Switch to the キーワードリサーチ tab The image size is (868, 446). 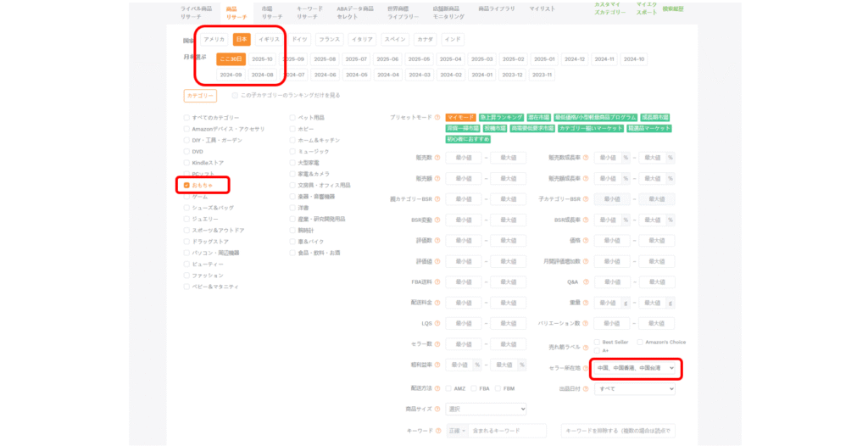pos(309,12)
